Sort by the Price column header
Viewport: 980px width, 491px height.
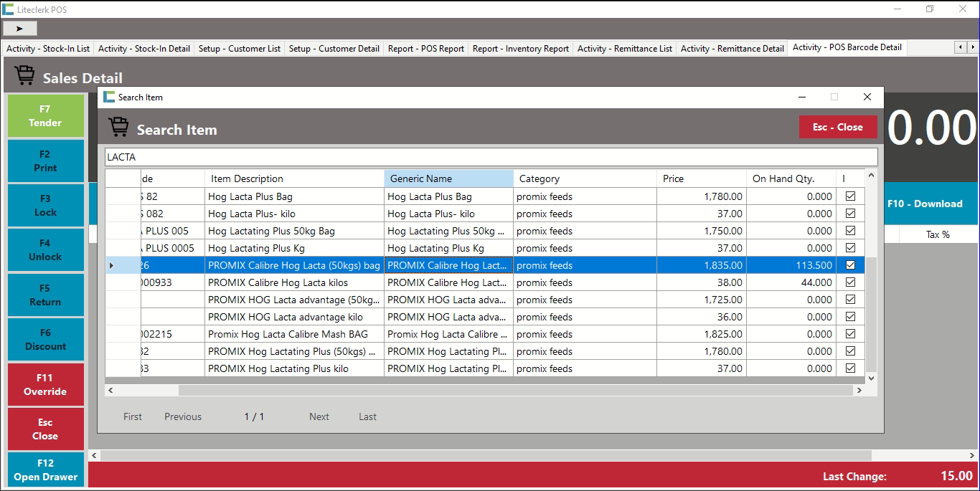point(702,178)
